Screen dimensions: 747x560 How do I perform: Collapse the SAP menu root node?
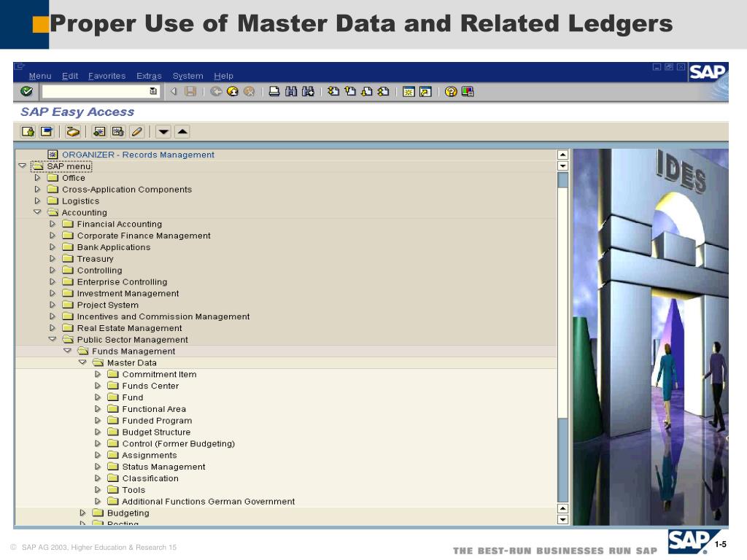(23, 166)
